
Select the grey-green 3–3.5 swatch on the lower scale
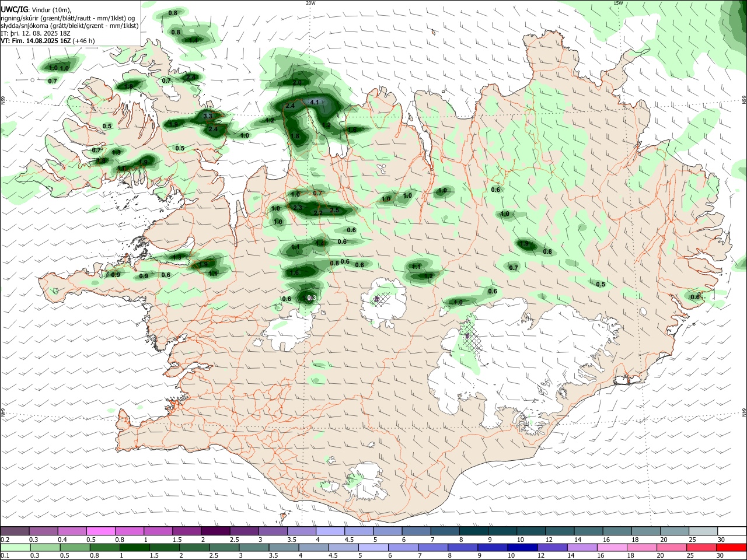(x=254, y=547)
